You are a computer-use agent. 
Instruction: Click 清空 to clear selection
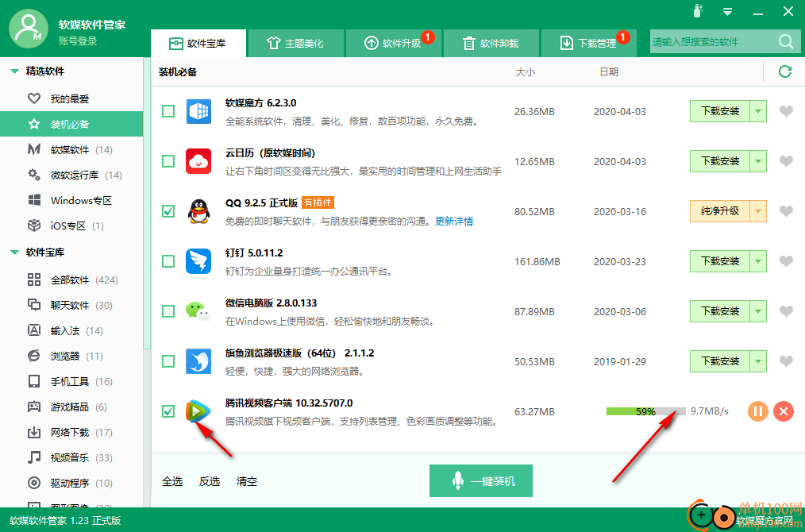(246, 481)
